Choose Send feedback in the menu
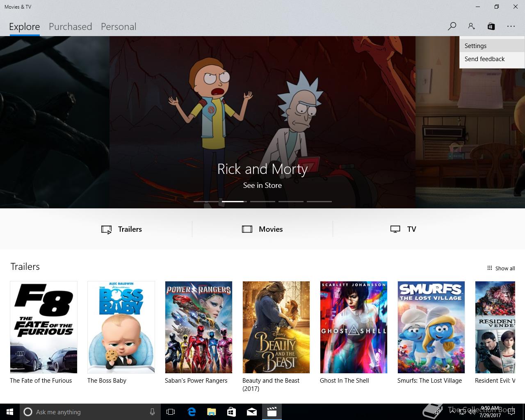525x420 pixels. (492, 59)
